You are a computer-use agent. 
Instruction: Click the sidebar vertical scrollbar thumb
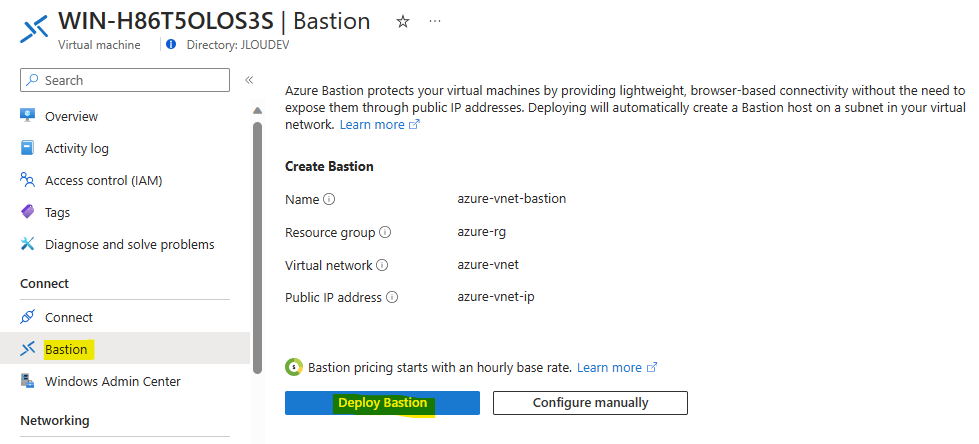[257, 247]
